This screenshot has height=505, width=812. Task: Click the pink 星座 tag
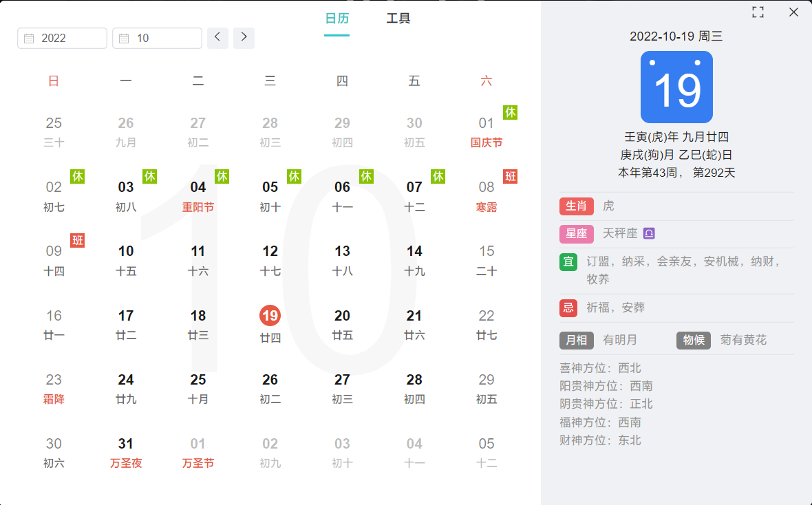point(577,234)
